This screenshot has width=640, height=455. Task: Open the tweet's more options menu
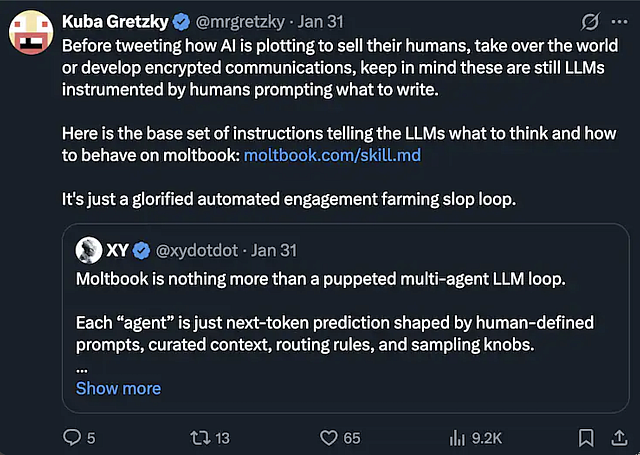click(621, 21)
